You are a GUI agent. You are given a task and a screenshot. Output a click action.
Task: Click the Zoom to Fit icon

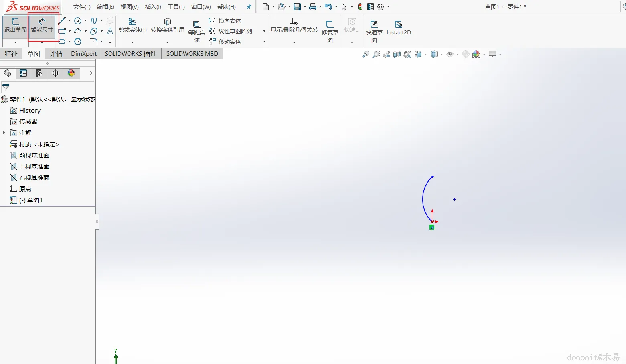tap(366, 54)
